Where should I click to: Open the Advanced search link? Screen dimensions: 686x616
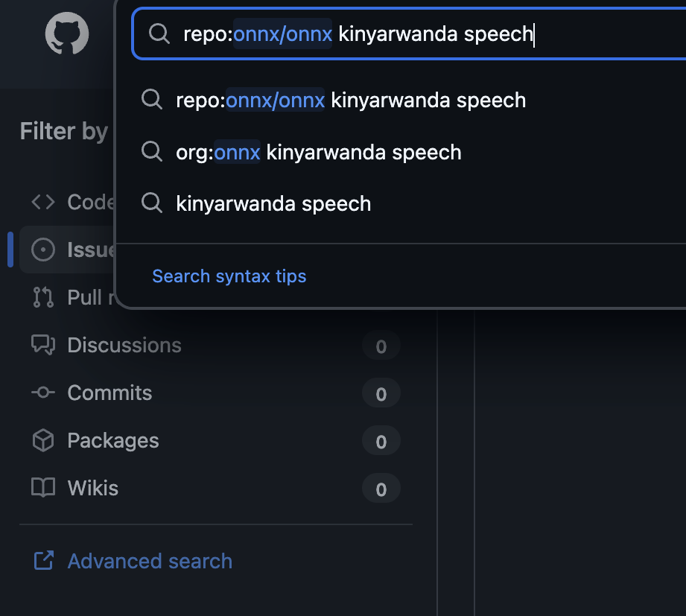(150, 561)
